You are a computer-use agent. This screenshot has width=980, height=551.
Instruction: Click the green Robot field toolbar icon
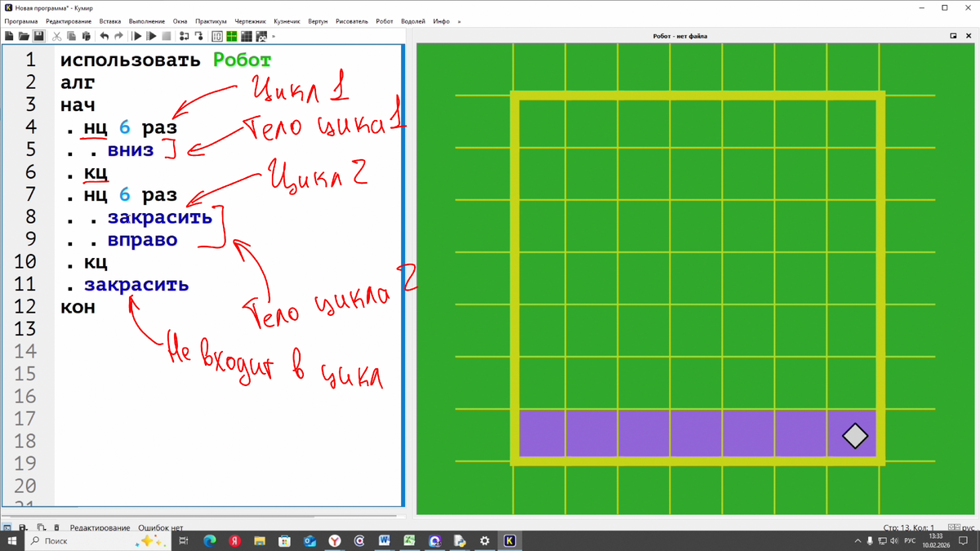coord(232,36)
